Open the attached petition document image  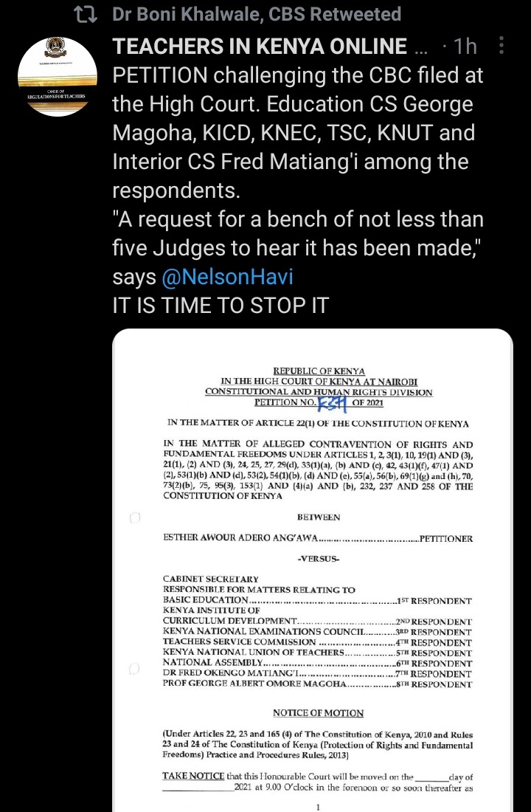(x=313, y=570)
